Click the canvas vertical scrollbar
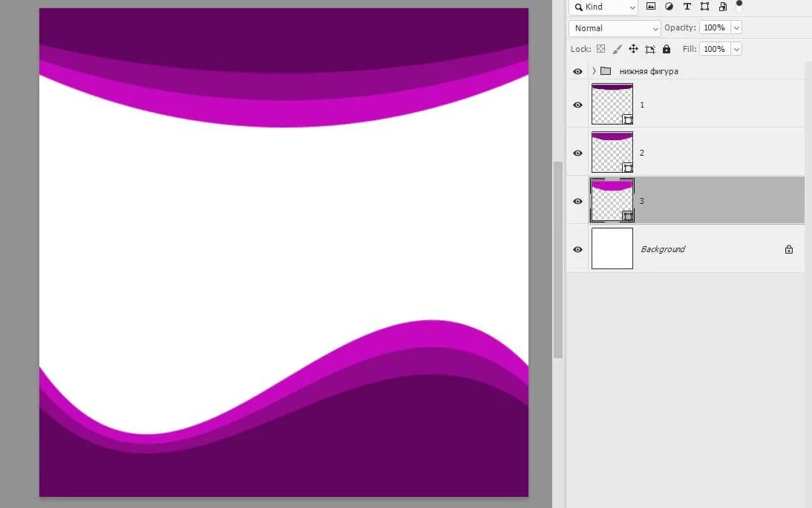The width and height of the screenshot is (812, 508). pos(557,260)
